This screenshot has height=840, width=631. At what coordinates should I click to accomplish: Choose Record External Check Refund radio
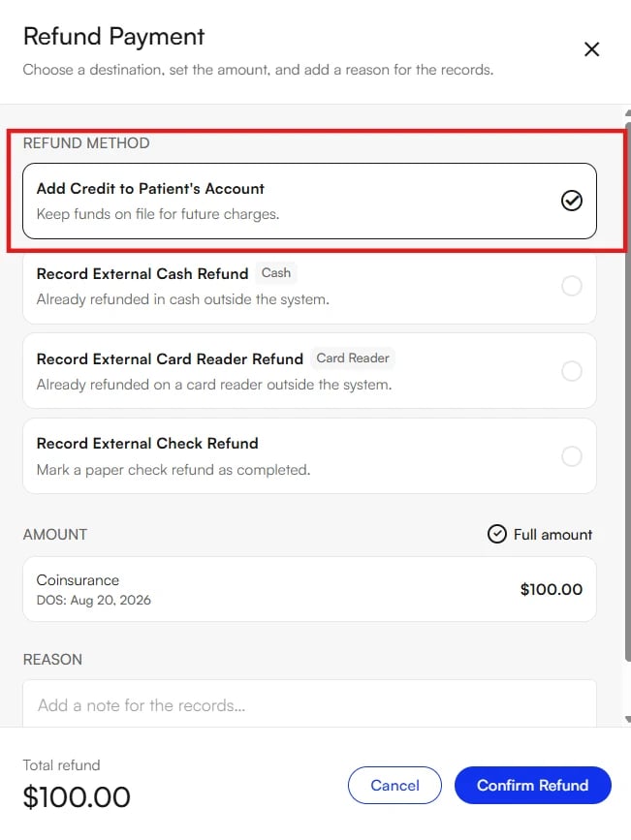[572, 456]
